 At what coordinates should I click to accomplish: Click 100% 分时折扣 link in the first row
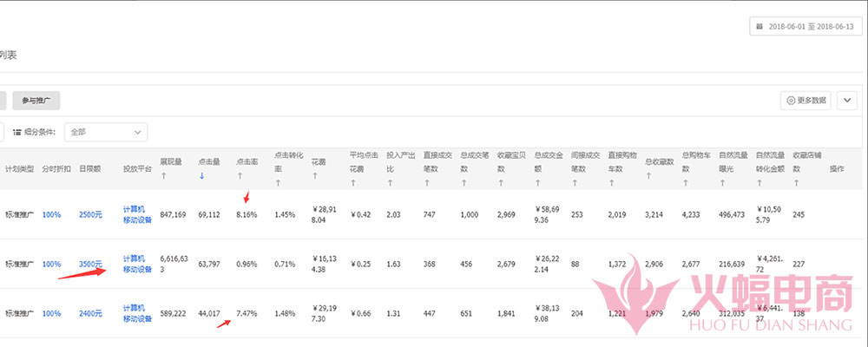51,214
